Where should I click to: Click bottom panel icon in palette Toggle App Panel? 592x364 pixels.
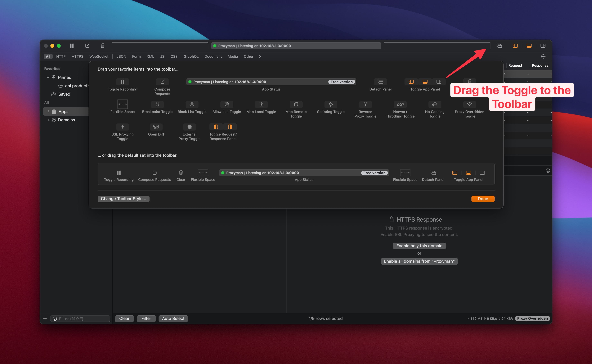(425, 82)
